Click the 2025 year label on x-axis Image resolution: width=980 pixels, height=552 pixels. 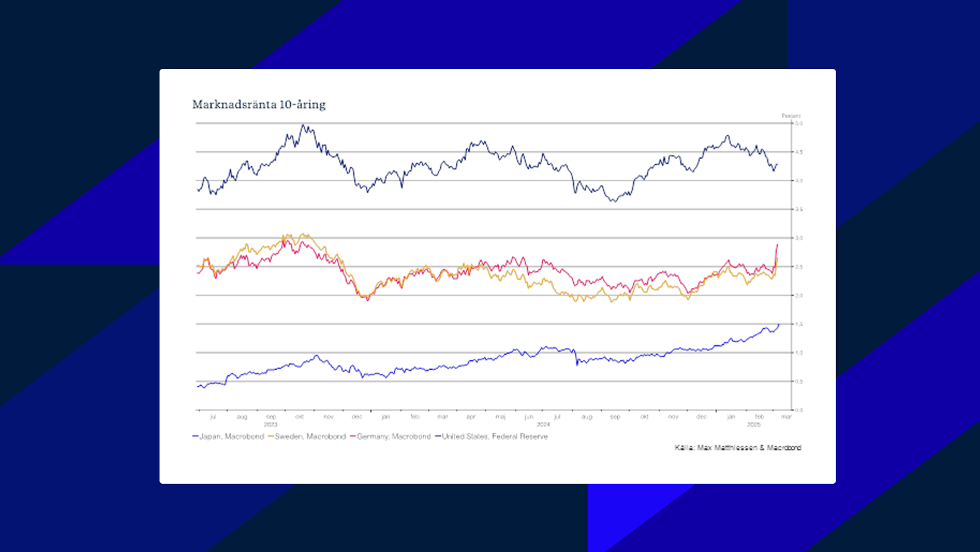point(754,424)
